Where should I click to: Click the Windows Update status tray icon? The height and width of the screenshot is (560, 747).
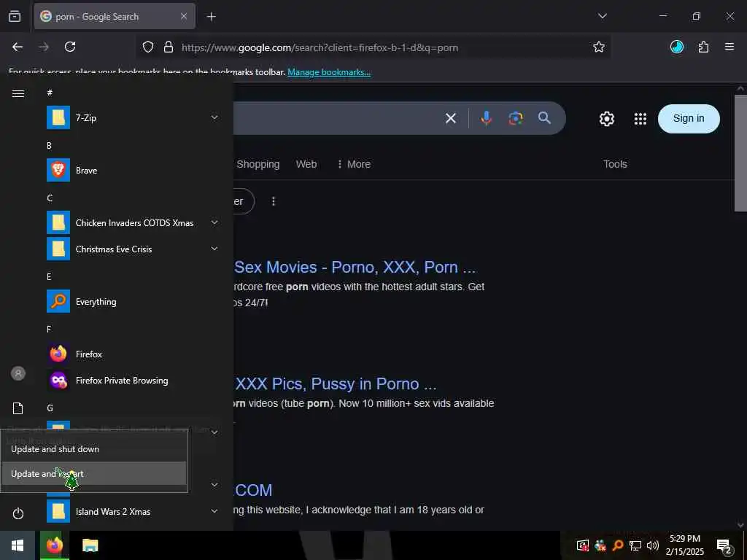point(583,545)
